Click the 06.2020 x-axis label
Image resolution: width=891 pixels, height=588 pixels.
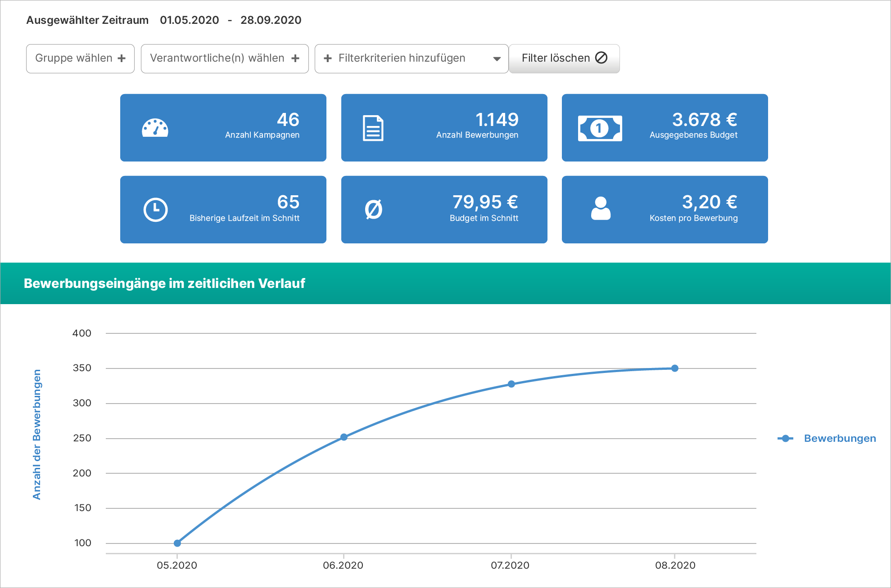[343, 566]
